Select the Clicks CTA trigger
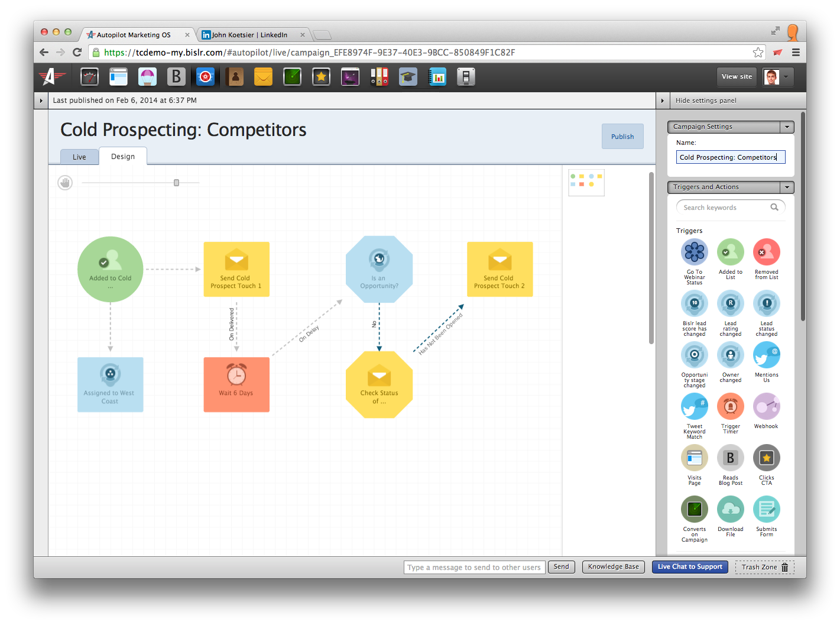 [x=767, y=458]
